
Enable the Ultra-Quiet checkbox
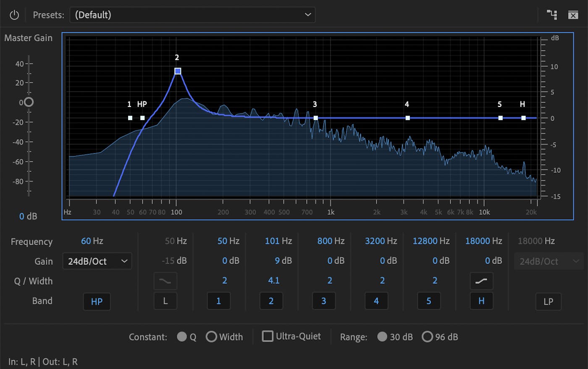click(268, 336)
